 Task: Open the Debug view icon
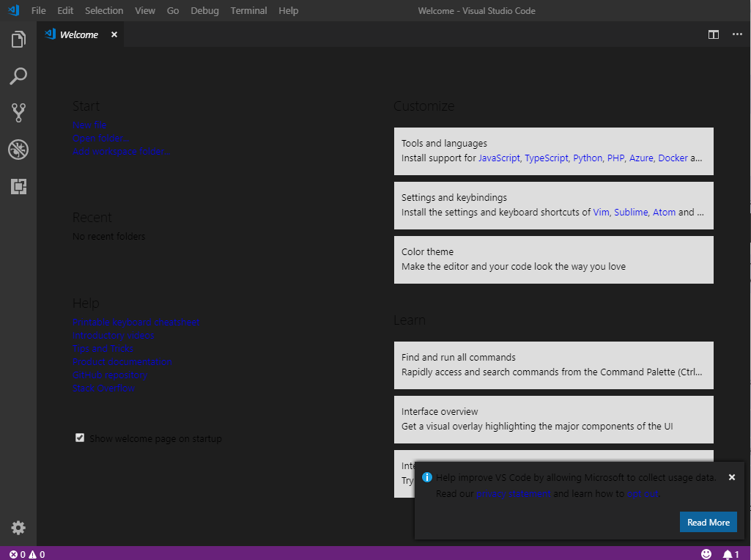pyautogui.click(x=18, y=150)
